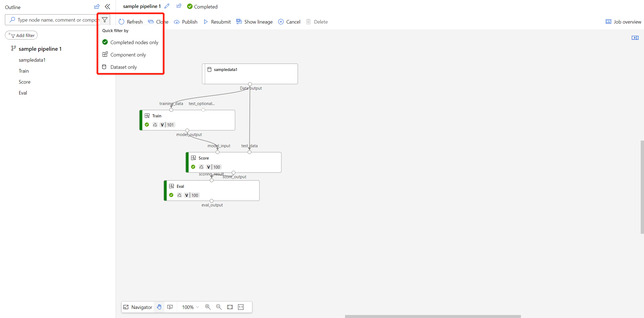Enable the hand pan mode tool

(159, 307)
